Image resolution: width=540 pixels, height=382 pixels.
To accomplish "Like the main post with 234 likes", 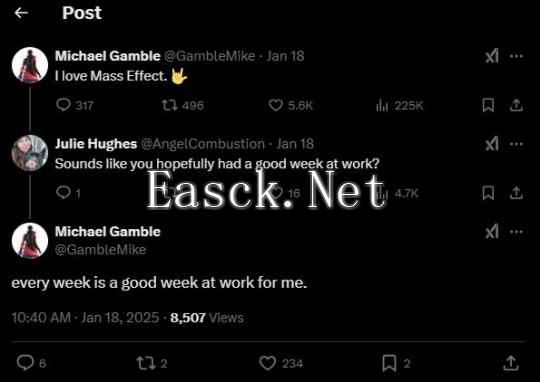I will [267, 363].
